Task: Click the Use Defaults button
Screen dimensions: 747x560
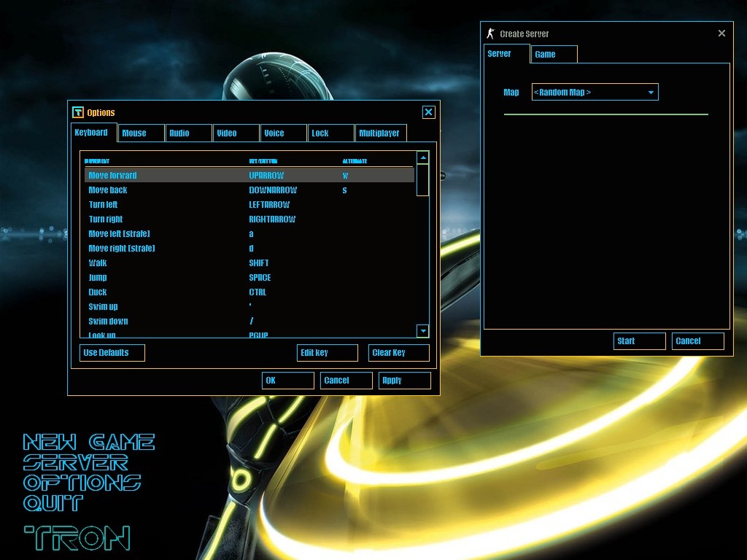Action: 112,353
